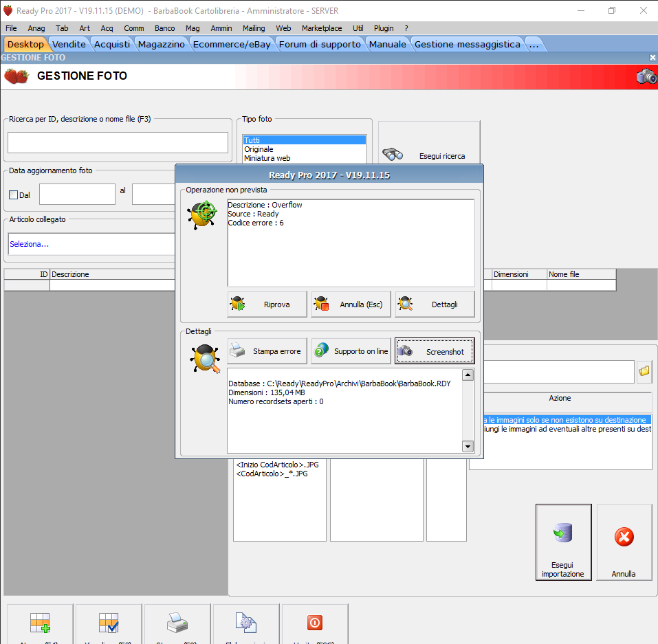Viewport: 658px width, 644px height.
Task: Open the Marketplace menu
Action: [322, 28]
